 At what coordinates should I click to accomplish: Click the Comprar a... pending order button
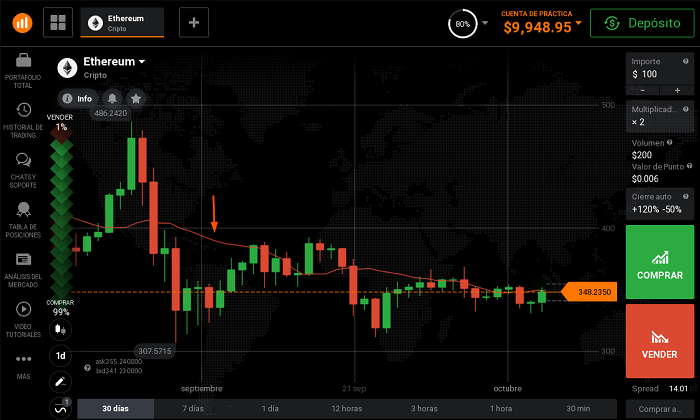click(660, 409)
